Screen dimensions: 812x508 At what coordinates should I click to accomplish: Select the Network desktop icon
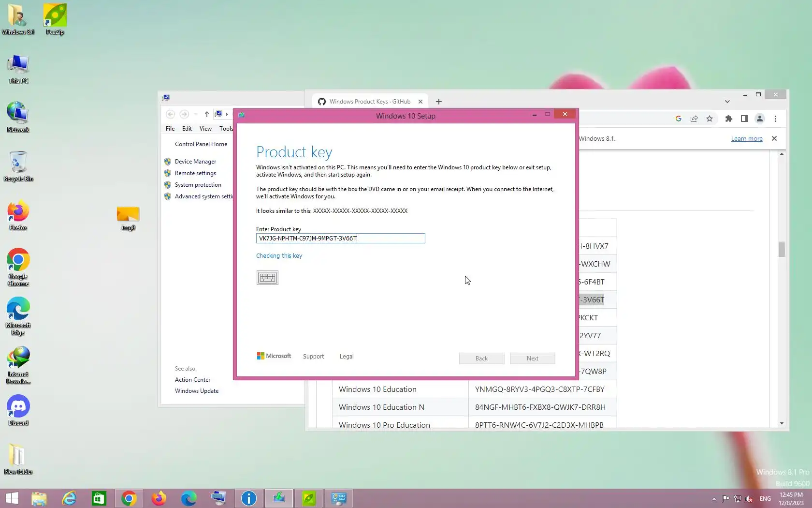(x=18, y=118)
